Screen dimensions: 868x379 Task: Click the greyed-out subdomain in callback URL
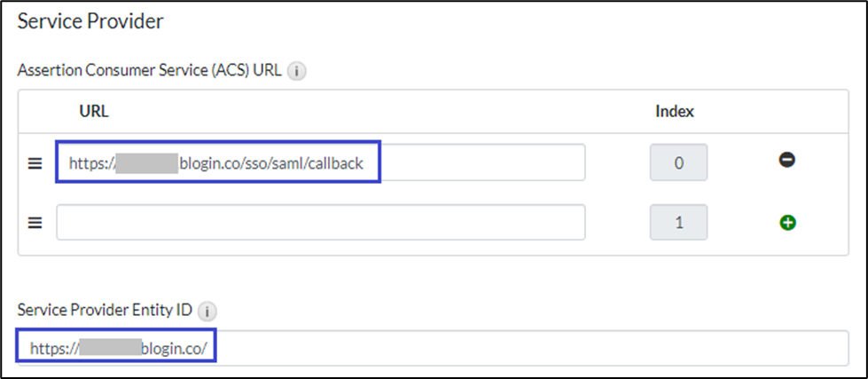pyautogui.click(x=147, y=163)
